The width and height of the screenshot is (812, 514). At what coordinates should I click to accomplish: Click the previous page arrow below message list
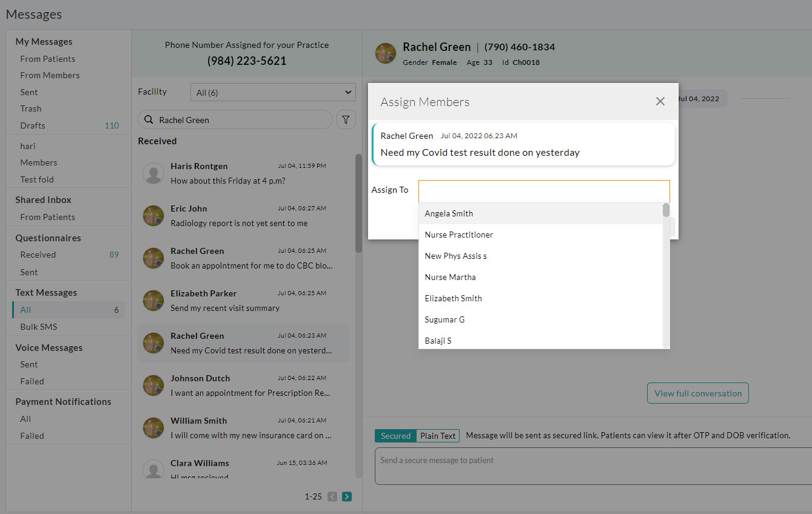pos(332,496)
